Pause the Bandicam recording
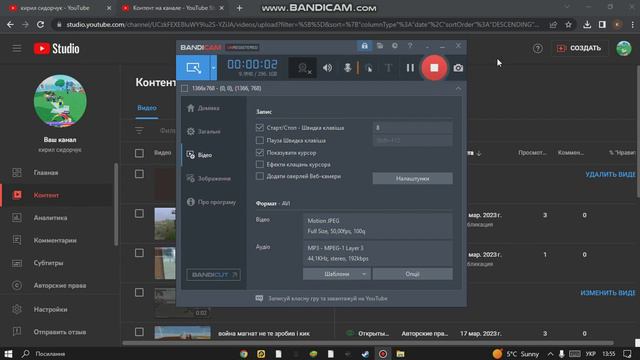 click(410, 68)
